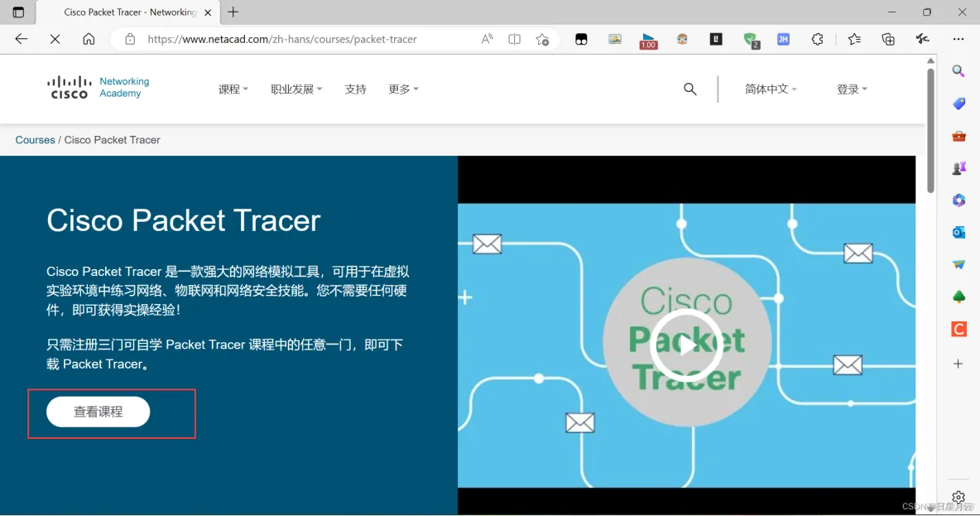Open the sidebar orange C icon
Screen dimensions: 980x516
[958, 329]
